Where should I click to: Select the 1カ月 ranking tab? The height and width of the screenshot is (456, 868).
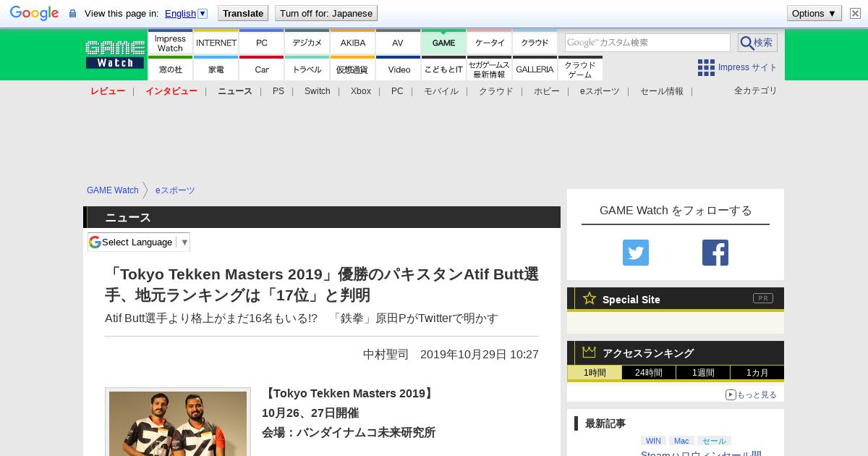(757, 373)
